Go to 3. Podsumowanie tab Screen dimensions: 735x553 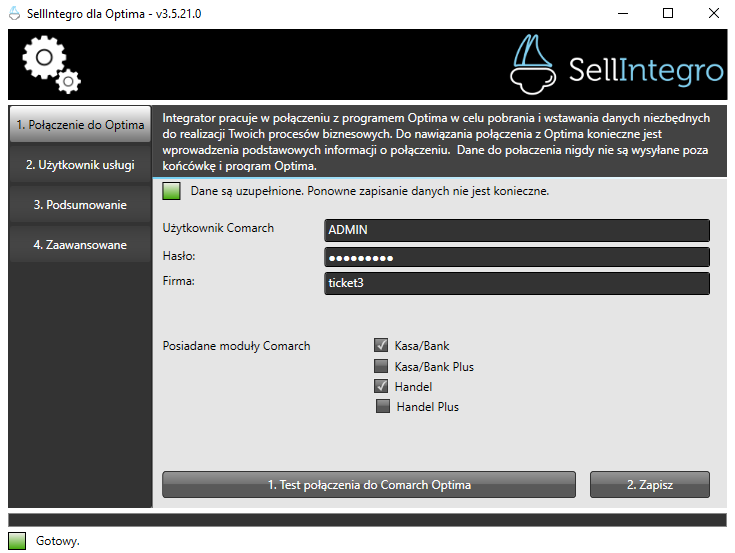80,205
